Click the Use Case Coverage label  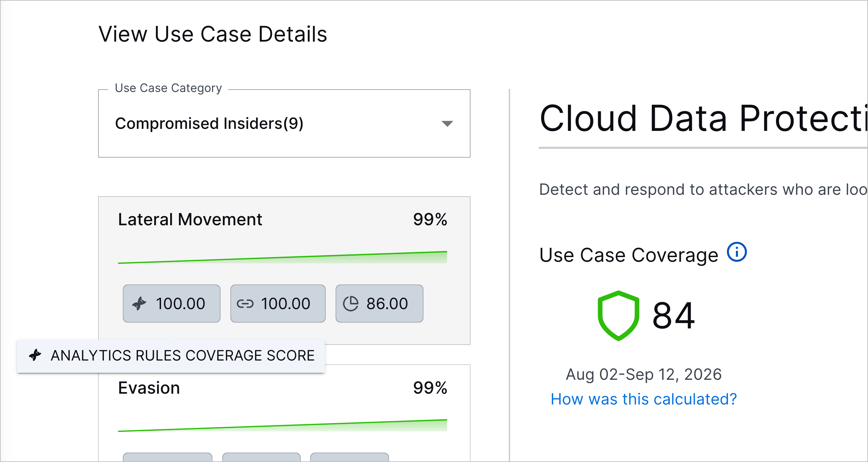click(x=629, y=255)
